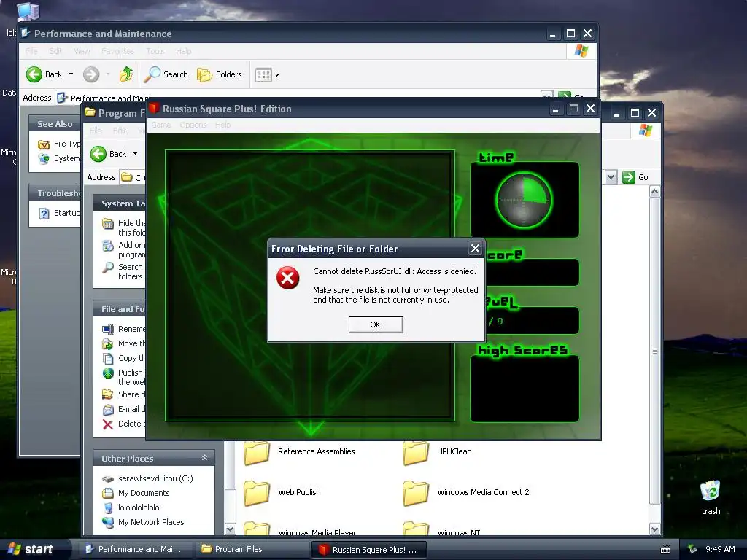
Task: Open My Network Places link
Action: [x=151, y=522]
